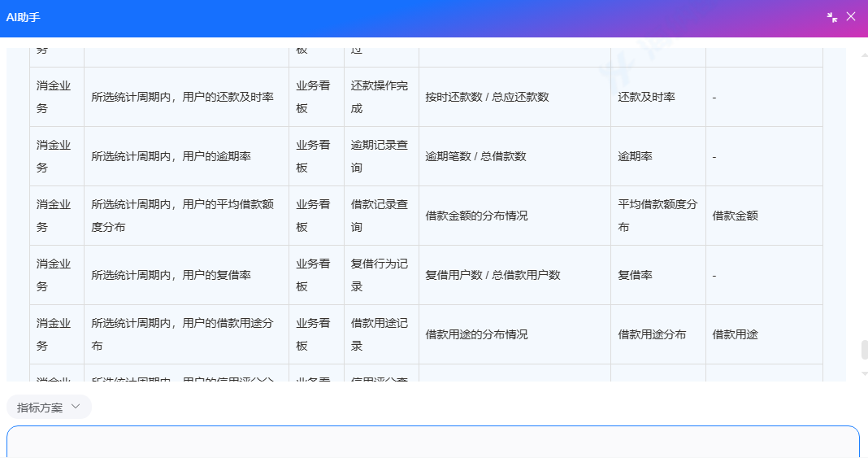Click the vertical scrollbar thumb
868x458 pixels.
[864, 350]
